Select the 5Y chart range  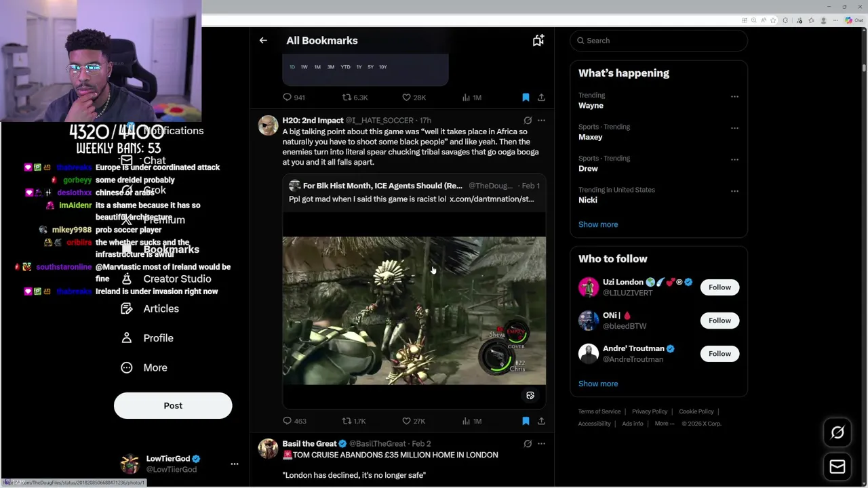(370, 67)
